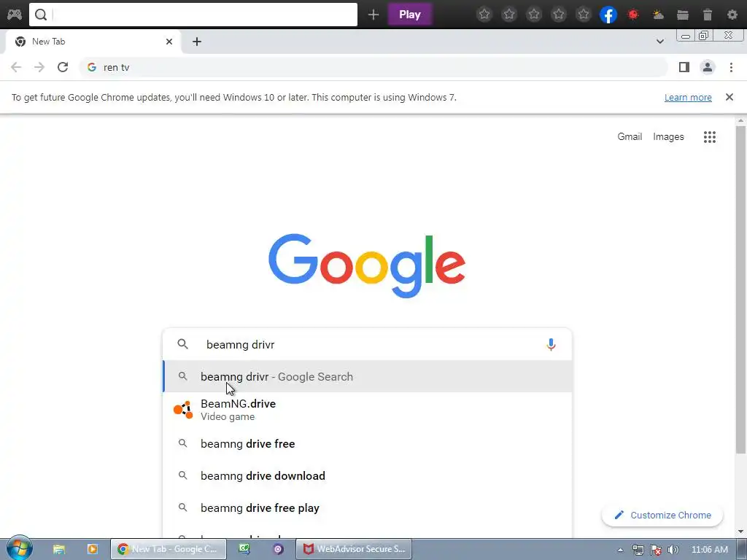
Task: Open the Learn more link
Action: 688,98
